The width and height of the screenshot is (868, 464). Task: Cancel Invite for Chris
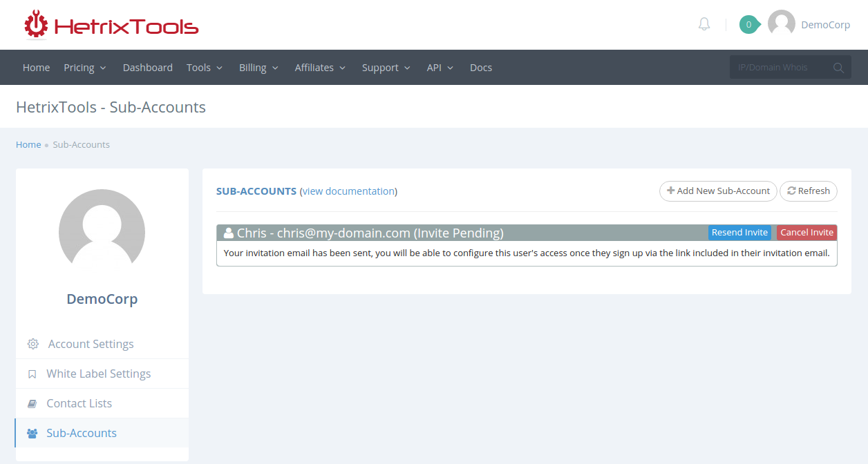point(806,233)
